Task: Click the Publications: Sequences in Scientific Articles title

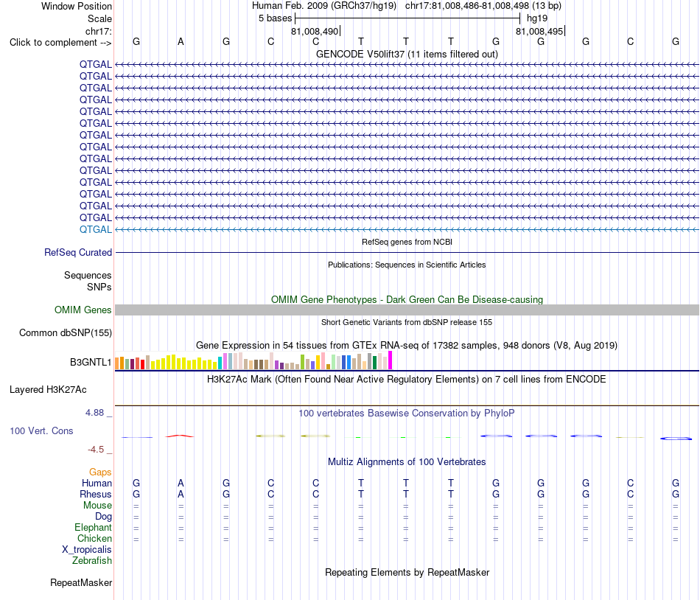Action: 407,265
